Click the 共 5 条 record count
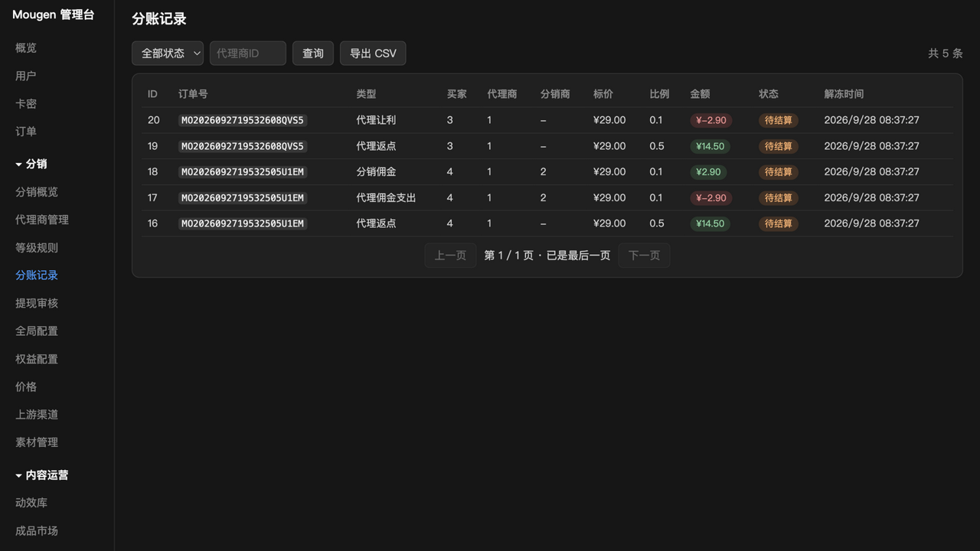Screen dimensions: 980x551 (x=946, y=54)
